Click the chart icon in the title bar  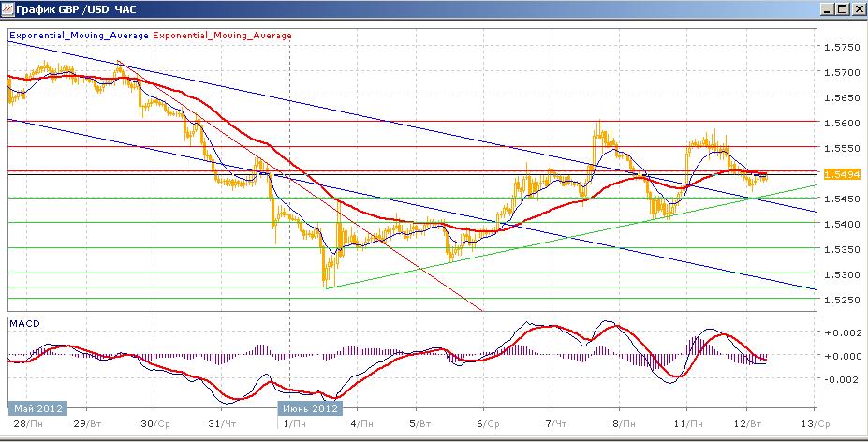pos(7,8)
